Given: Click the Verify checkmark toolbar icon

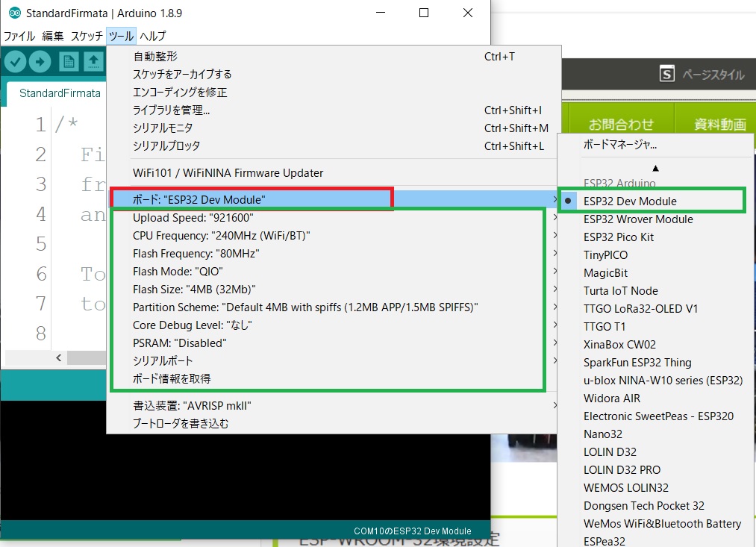Looking at the screenshot, I should 15,62.
